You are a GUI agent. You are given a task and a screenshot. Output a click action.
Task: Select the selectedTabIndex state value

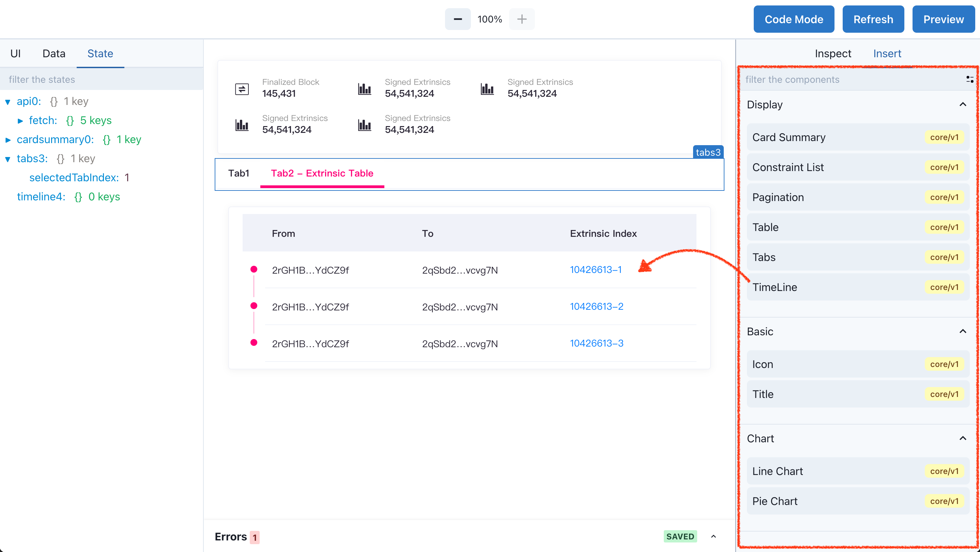coord(127,178)
